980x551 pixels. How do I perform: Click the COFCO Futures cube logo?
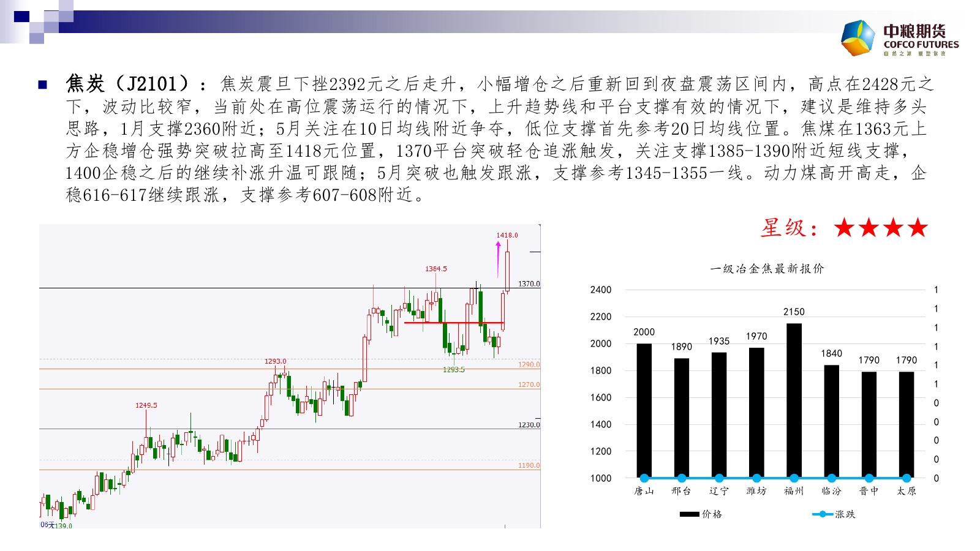858,38
